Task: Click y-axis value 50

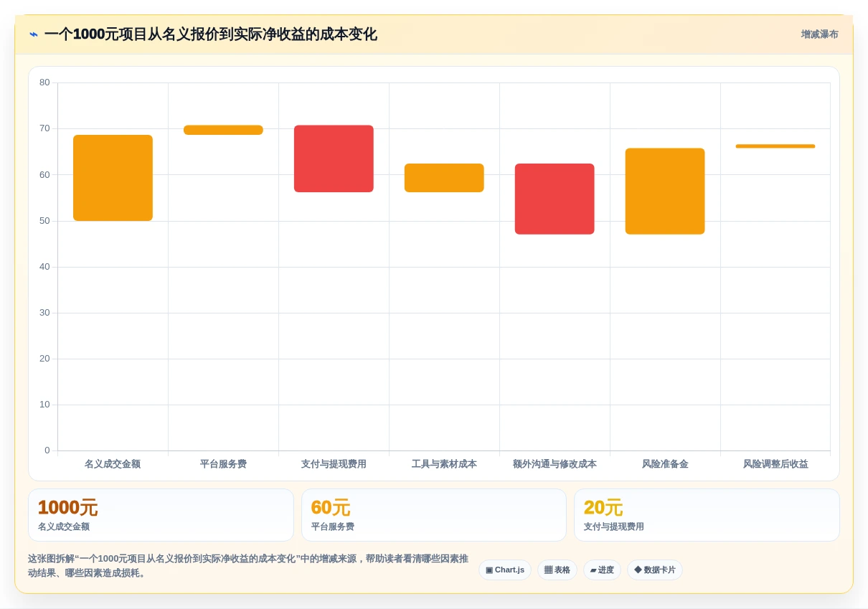Action: click(x=44, y=221)
